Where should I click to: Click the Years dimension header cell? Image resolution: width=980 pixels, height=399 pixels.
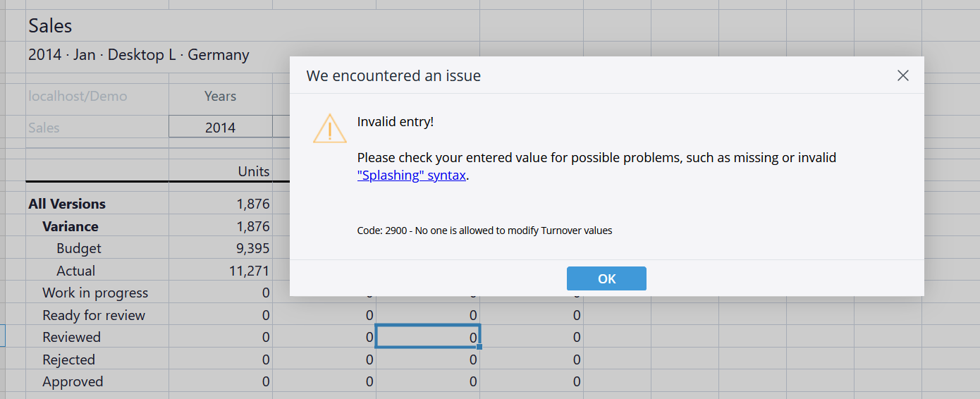tap(220, 96)
